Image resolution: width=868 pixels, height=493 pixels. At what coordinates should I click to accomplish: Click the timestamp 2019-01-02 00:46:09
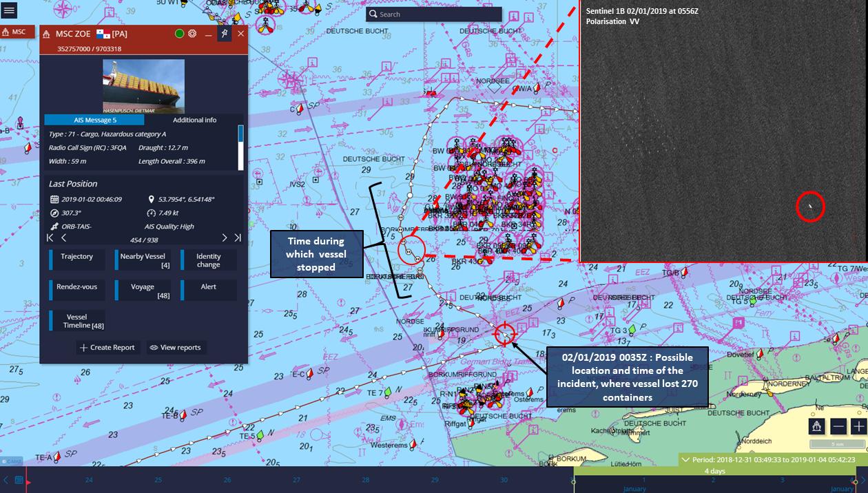click(x=92, y=199)
